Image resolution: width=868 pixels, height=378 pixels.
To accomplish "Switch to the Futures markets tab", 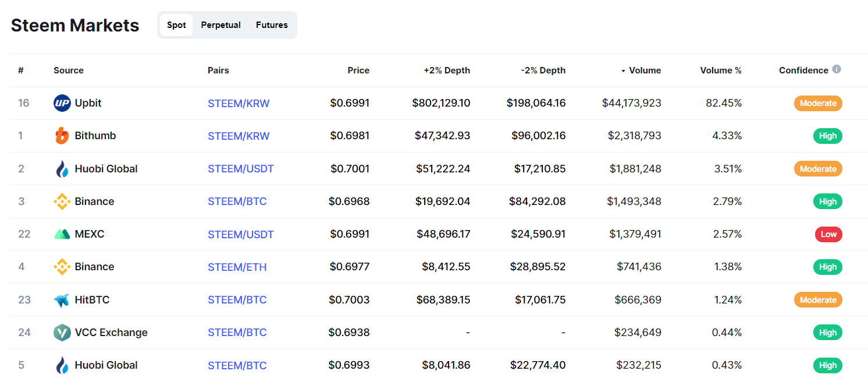I will pos(272,25).
